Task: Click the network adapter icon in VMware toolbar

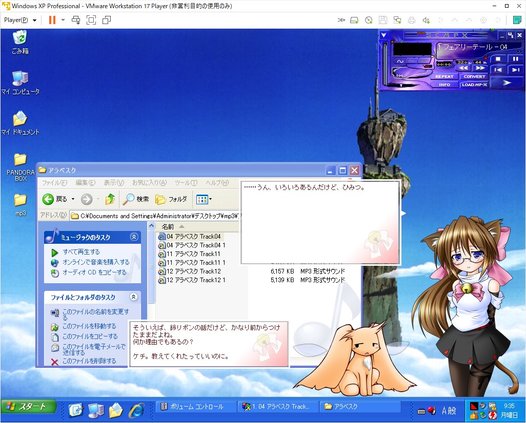Action: [397, 20]
